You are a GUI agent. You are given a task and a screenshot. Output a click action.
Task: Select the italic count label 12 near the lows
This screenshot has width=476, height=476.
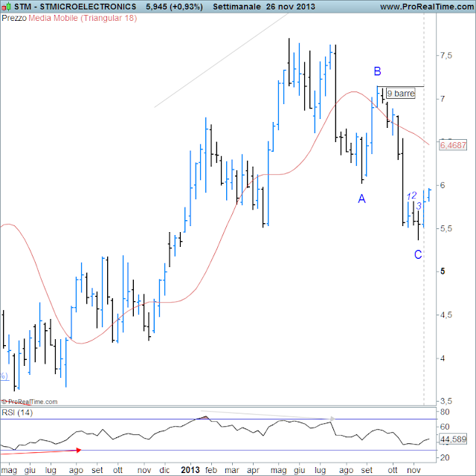(x=411, y=196)
